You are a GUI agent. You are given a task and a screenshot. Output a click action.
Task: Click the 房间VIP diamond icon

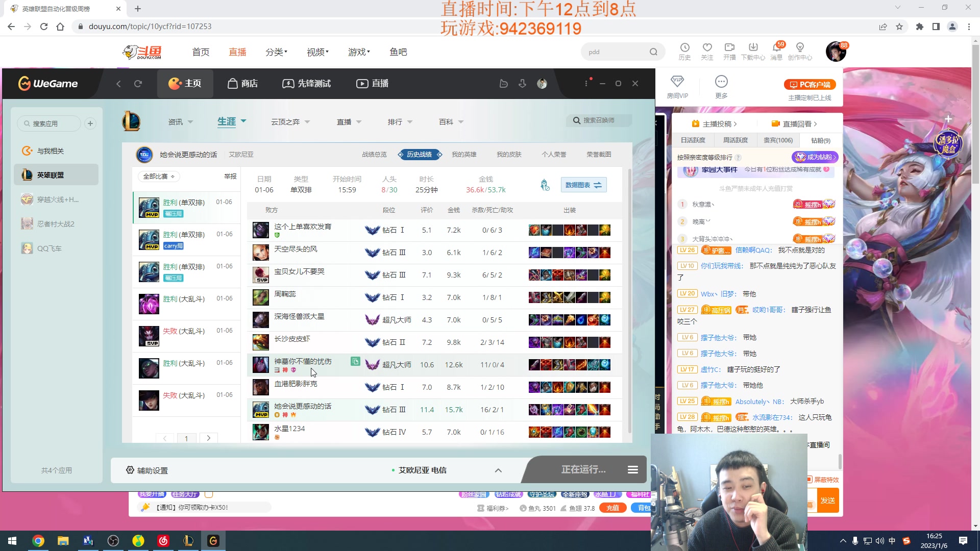click(677, 82)
